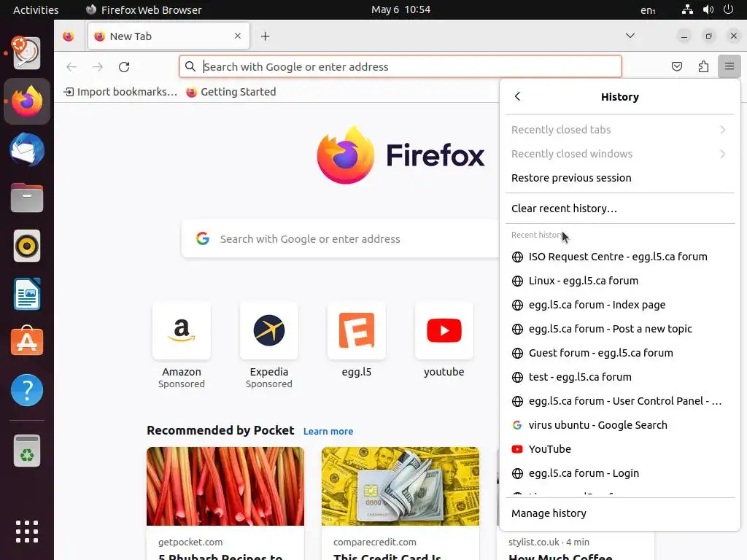Open 'egg.l5.ca forum - Index page' entry
The image size is (747, 560).
[x=620, y=305]
